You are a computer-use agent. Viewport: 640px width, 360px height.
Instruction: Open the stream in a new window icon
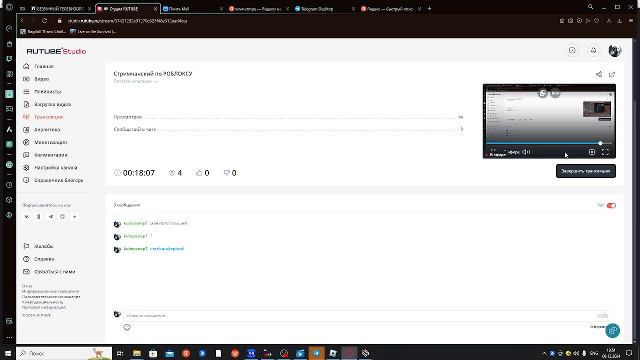pos(612,74)
